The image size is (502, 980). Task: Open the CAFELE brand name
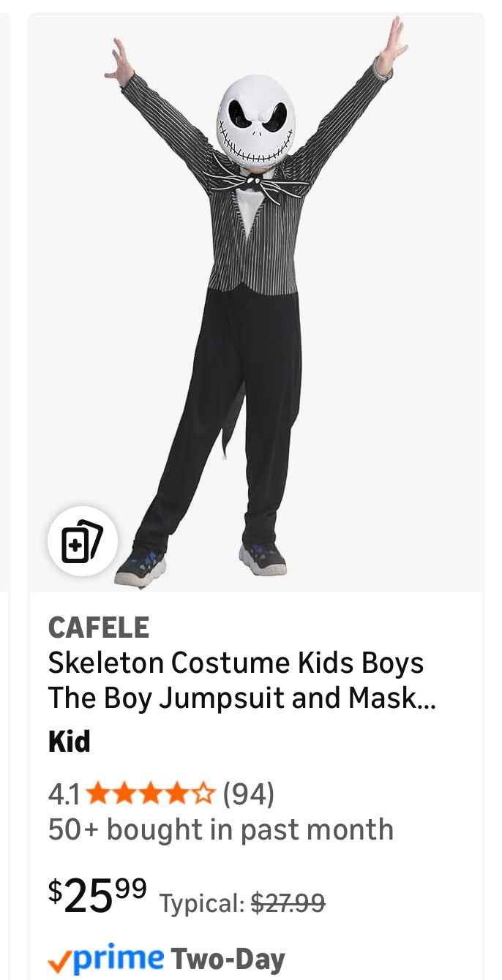(99, 627)
